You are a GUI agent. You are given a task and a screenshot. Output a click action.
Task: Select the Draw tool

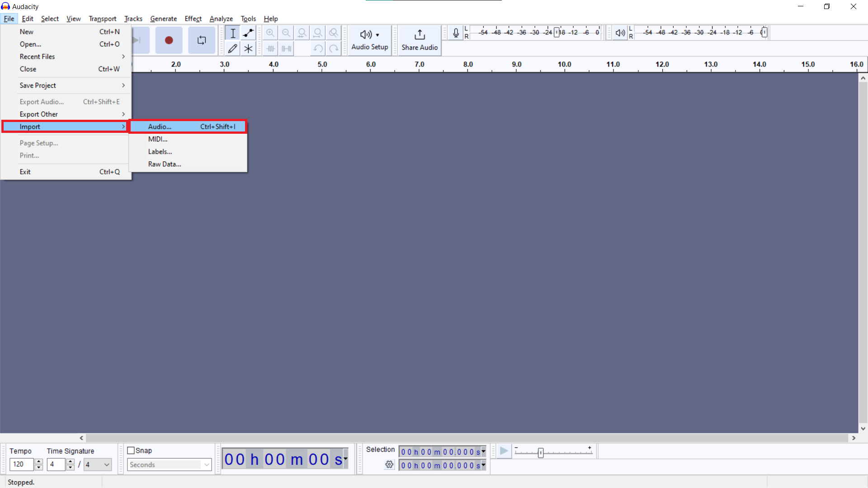coord(233,48)
